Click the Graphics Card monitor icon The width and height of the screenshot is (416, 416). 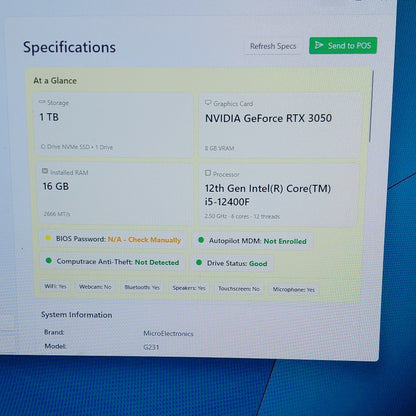coord(208,103)
